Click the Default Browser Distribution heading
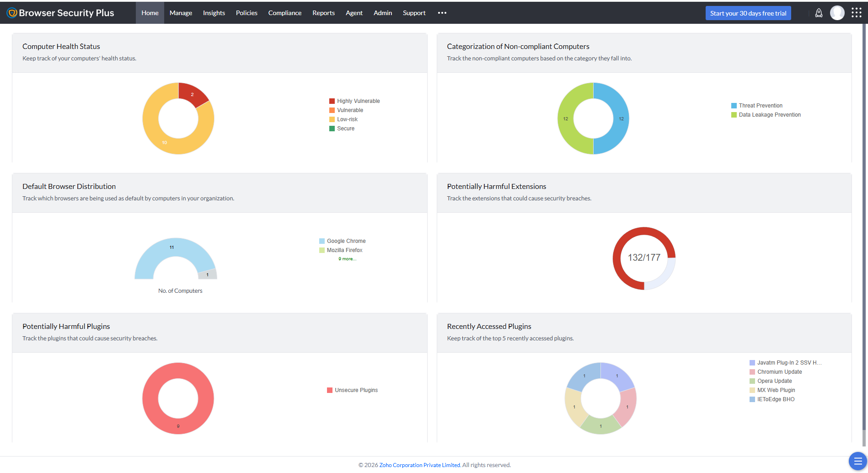Viewport: 868px width, 473px height. click(x=69, y=186)
